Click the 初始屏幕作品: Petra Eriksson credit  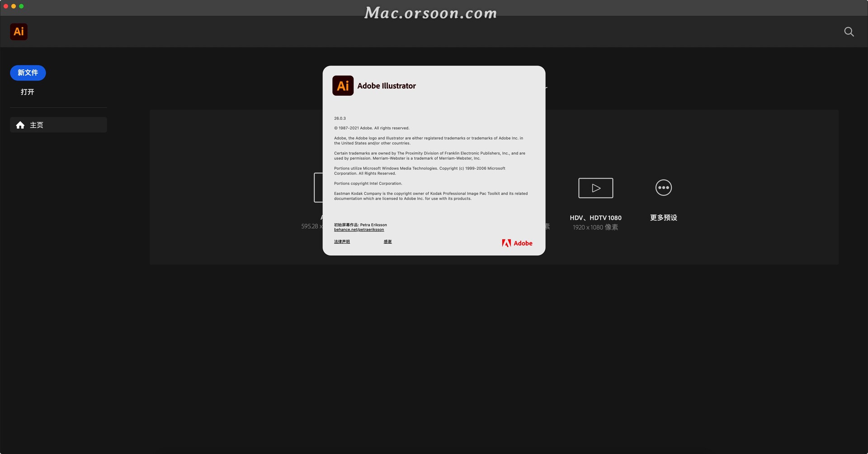(360, 225)
